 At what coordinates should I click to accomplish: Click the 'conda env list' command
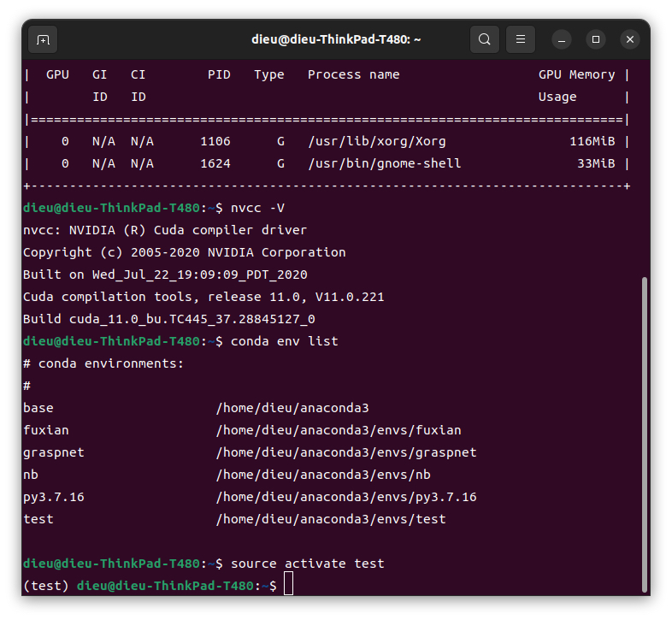[284, 341]
